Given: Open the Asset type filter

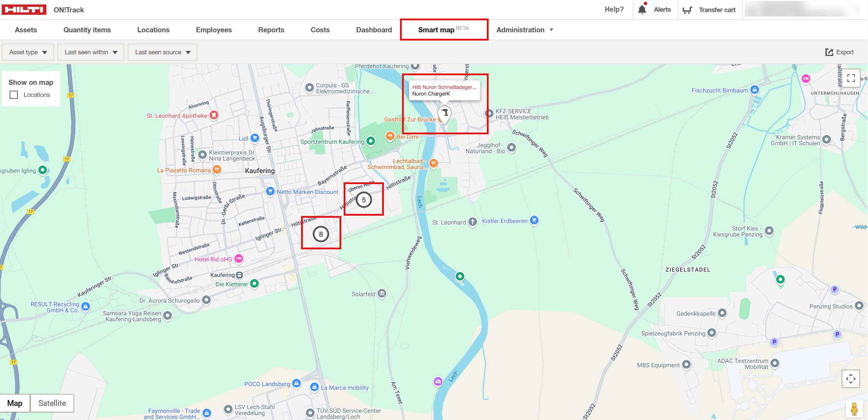Looking at the screenshot, I should point(27,52).
